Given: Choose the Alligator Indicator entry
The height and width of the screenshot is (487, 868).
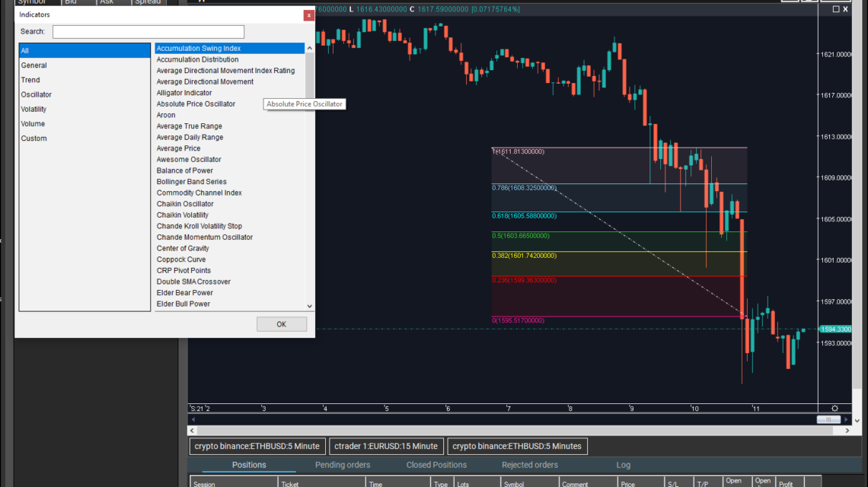Looking at the screenshot, I should pos(184,93).
